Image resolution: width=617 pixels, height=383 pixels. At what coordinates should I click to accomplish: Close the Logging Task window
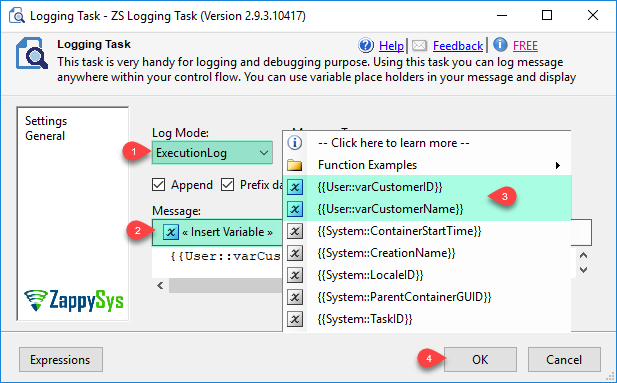(593, 16)
